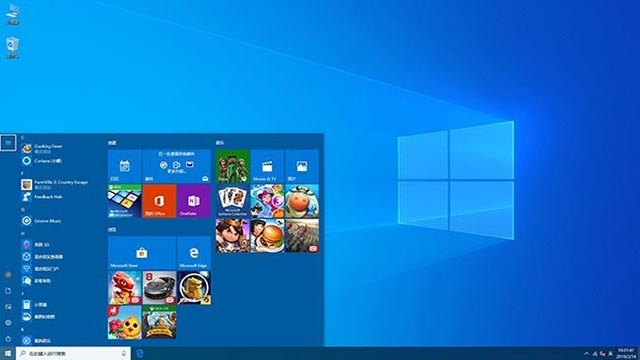The width and height of the screenshot is (640, 360).
Task: Click the power icon in Start sidebar
Action: [x=8, y=339]
